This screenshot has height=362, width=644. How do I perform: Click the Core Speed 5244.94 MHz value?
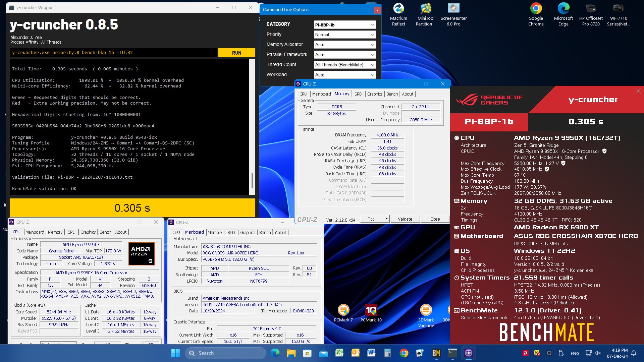[59, 312]
